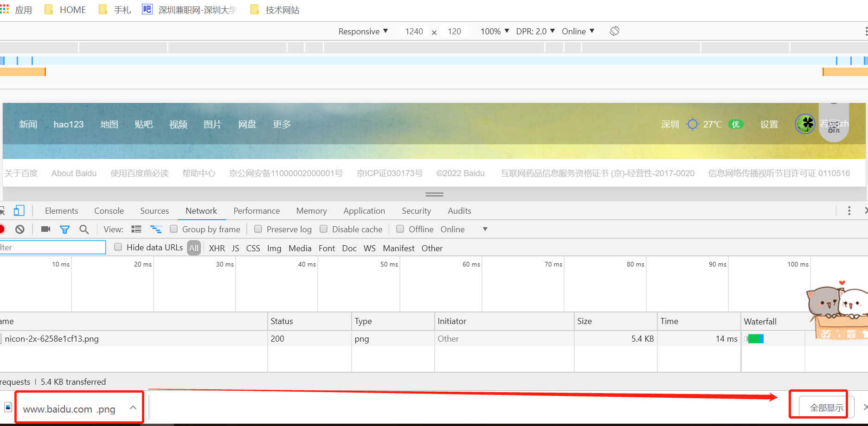Viewport: 868px width, 426px height.
Task: Click the network filter input field
Action: [x=52, y=247]
